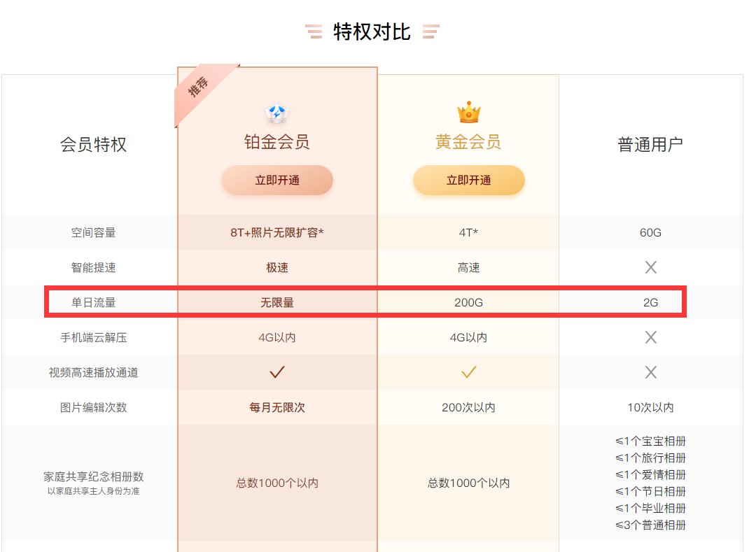Open 立即开通 for 黄金会员
Image resolution: width=756 pixels, height=552 pixels.
point(468,180)
